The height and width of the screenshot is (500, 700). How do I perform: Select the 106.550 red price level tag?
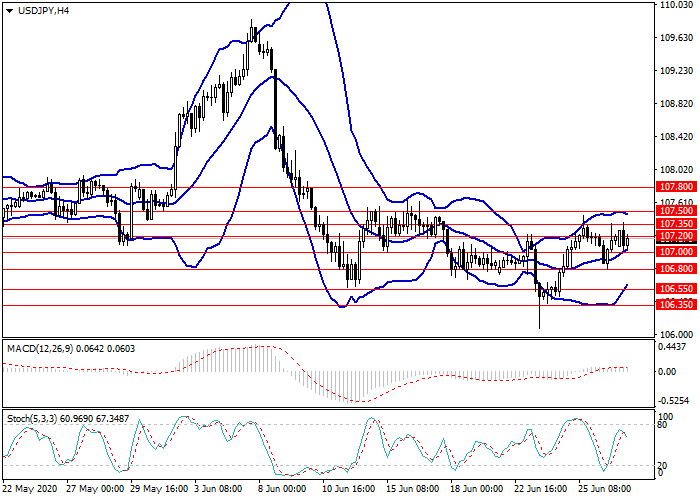(676, 289)
